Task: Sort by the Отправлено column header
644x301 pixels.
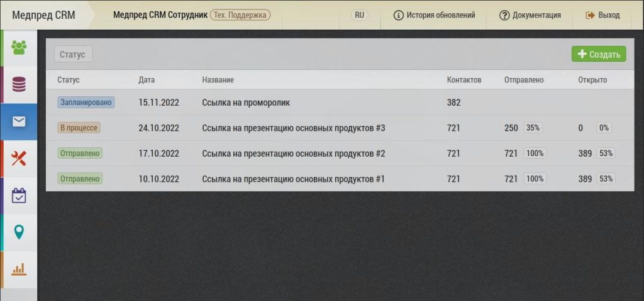Action: click(x=524, y=80)
